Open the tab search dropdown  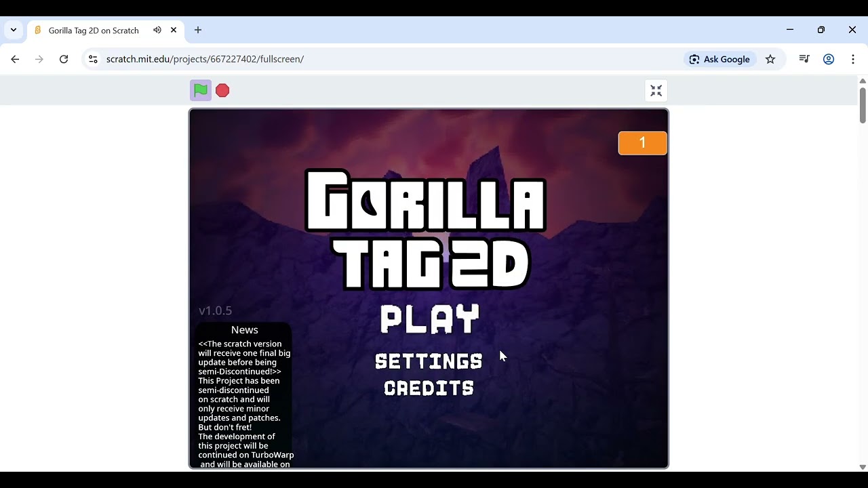coord(14,30)
